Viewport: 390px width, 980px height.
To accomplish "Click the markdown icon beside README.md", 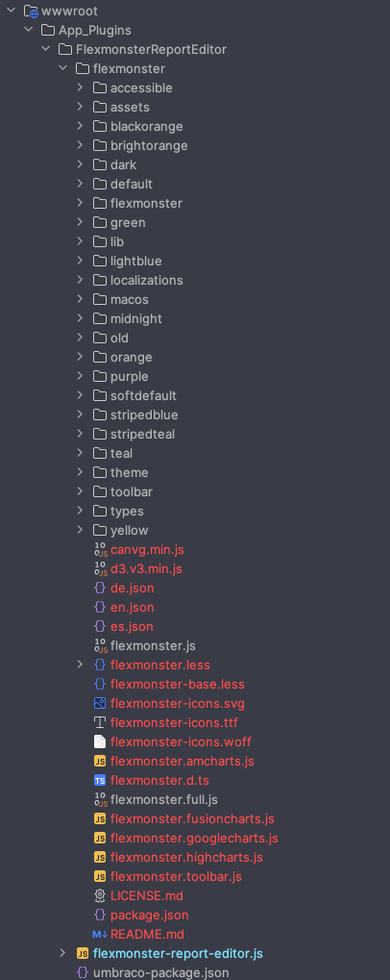I will tap(100, 935).
